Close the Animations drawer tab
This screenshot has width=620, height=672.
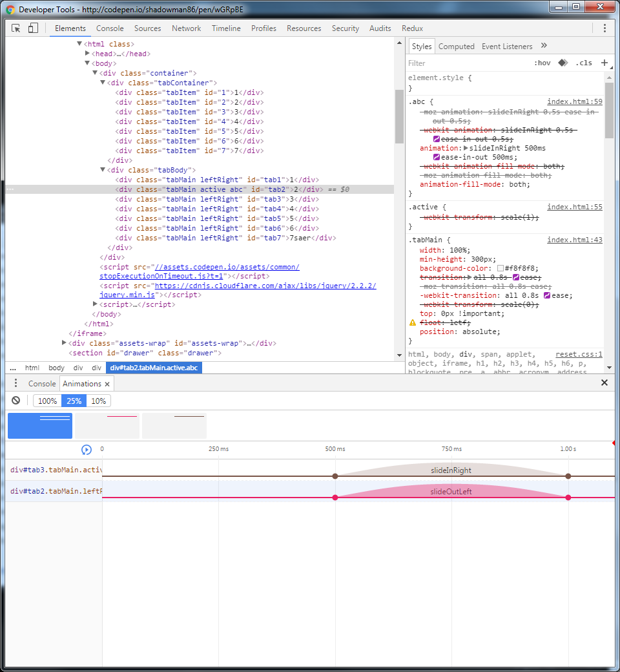point(107,384)
